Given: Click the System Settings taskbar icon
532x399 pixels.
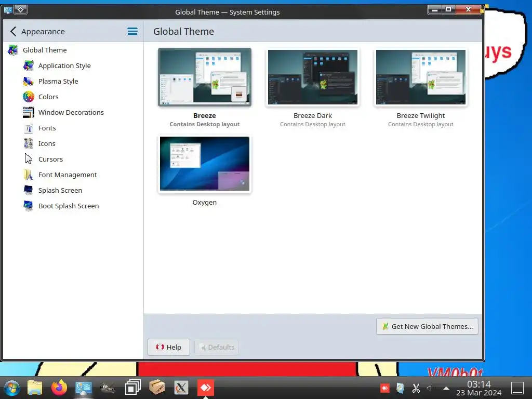Looking at the screenshot, I should pos(84,388).
